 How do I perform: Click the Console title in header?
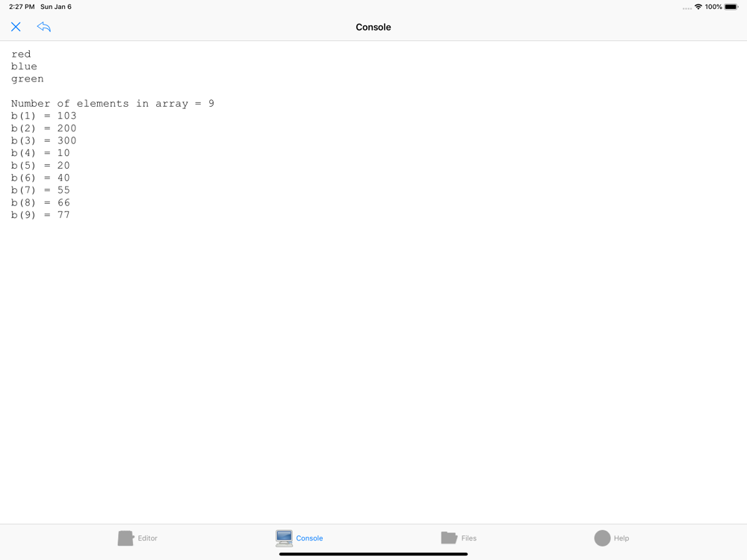click(x=373, y=27)
